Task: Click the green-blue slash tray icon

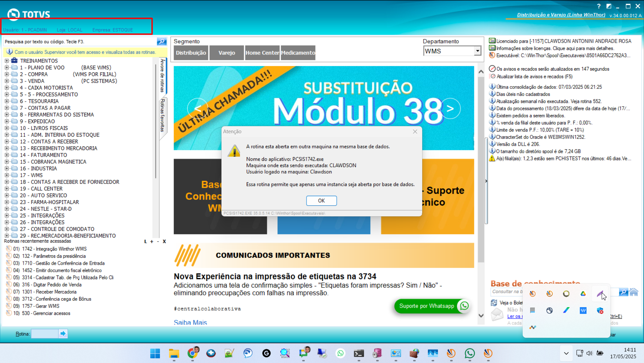Action: pos(566,311)
